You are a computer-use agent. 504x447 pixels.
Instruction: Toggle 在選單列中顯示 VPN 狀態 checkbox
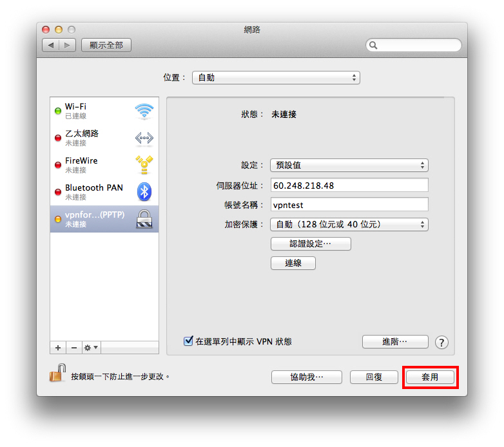(x=188, y=341)
